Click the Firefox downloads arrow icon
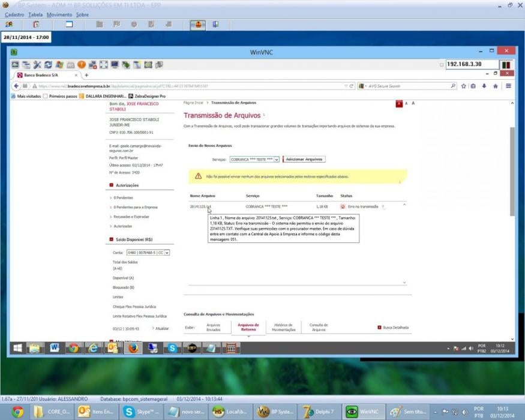The image size is (525, 420). (x=484, y=86)
